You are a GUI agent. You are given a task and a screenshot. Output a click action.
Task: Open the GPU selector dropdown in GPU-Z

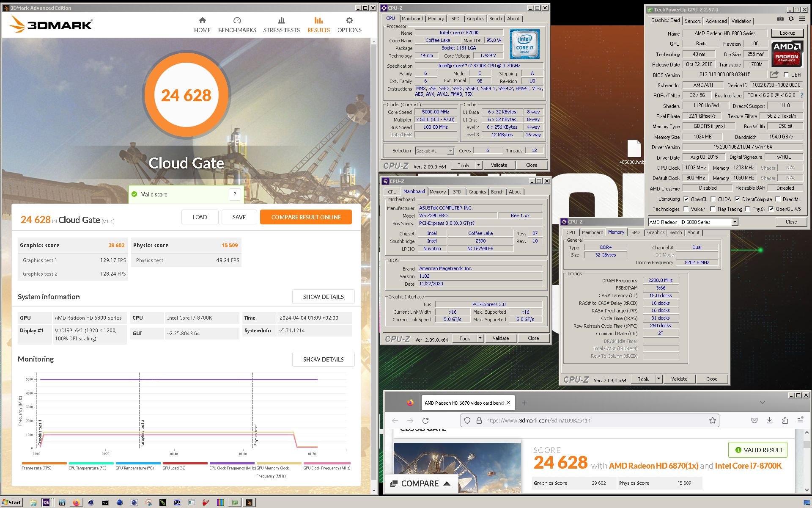point(735,222)
